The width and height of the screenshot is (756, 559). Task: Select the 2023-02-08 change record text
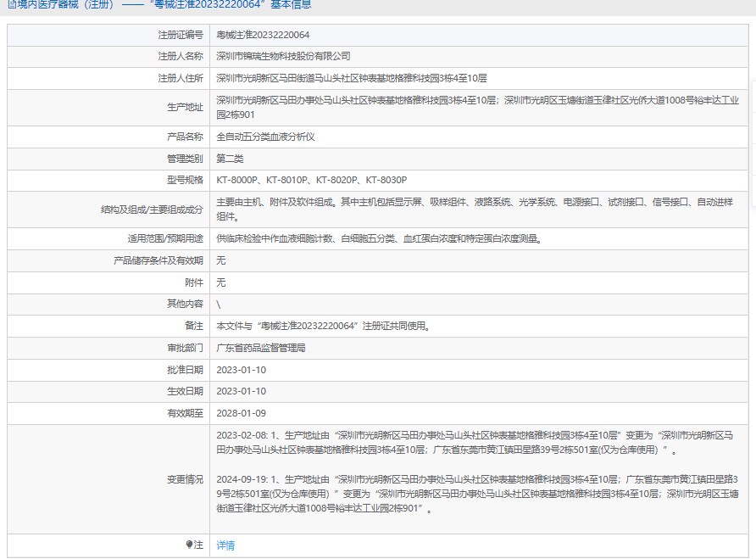pyautogui.click(x=475, y=443)
